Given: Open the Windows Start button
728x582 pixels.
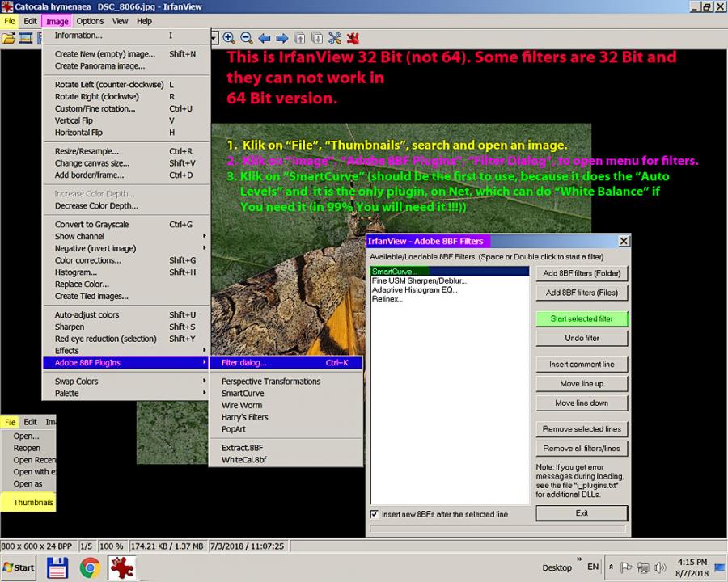Looking at the screenshot, I should coord(19,567).
